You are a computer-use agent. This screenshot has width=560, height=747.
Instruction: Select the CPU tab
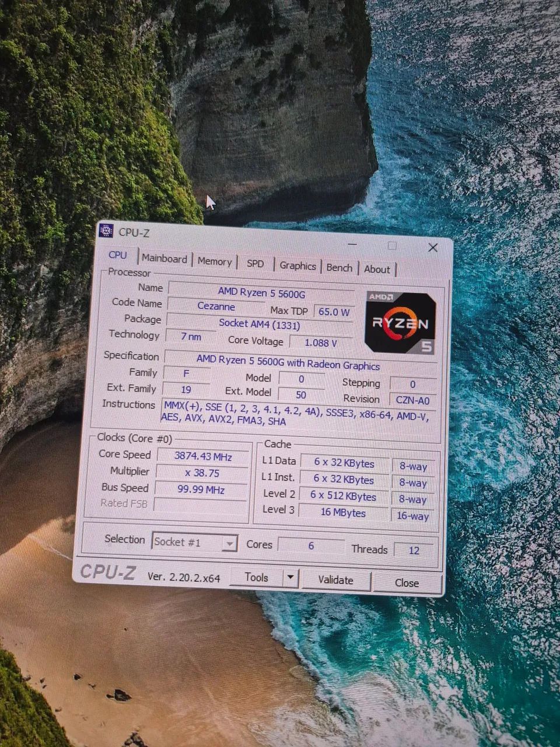tap(118, 255)
